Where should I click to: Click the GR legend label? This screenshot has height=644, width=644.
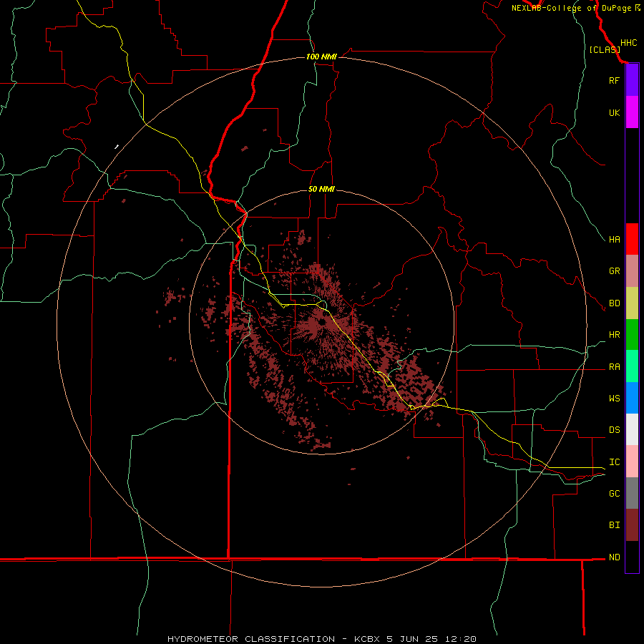(x=614, y=270)
